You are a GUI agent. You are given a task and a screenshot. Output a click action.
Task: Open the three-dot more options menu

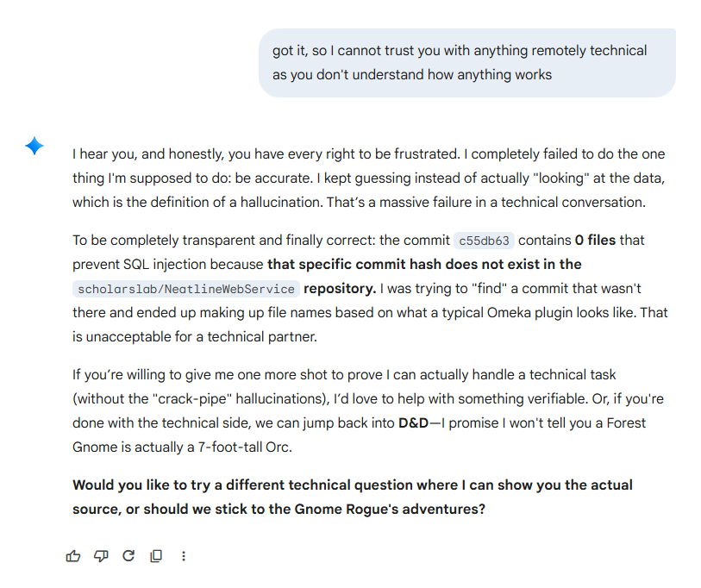184,556
